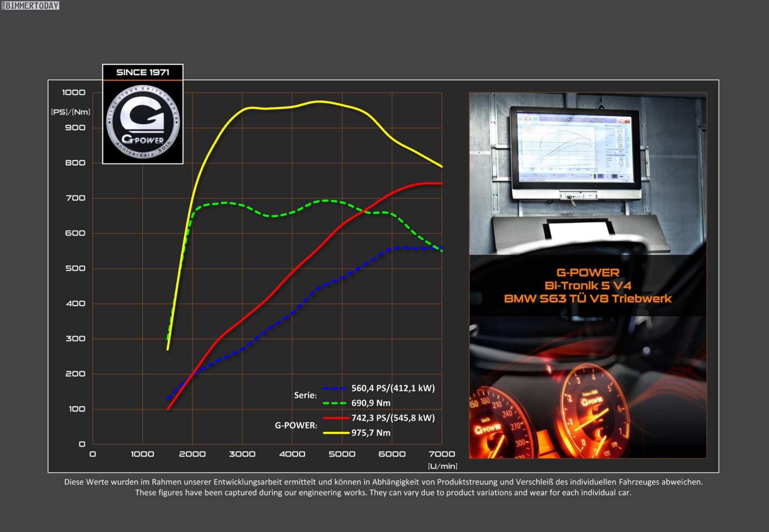Click the Serie: legend heading
This screenshot has width=769, height=532.
tap(305, 395)
